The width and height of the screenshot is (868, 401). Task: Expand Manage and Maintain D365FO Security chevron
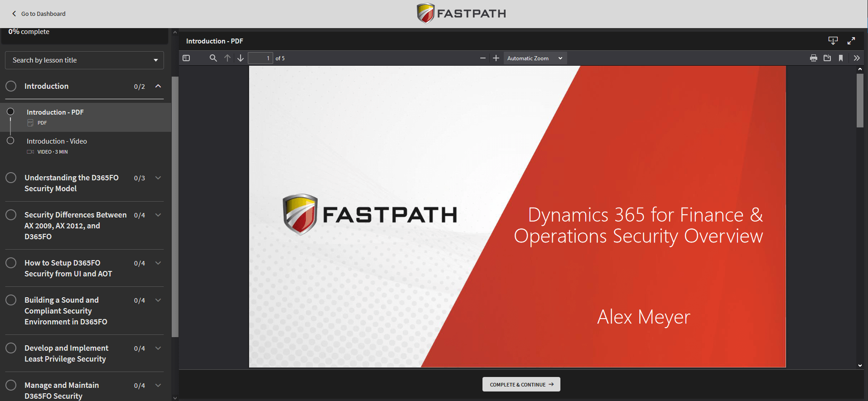coord(158,385)
